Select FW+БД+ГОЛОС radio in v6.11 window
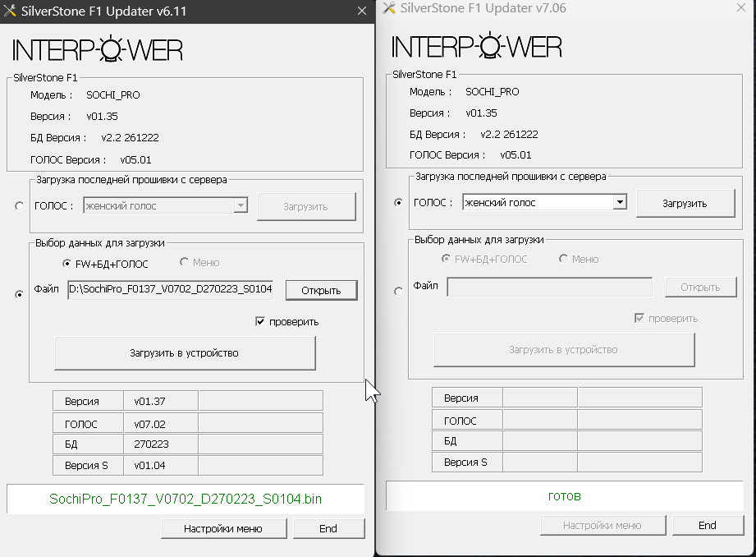 (67, 263)
